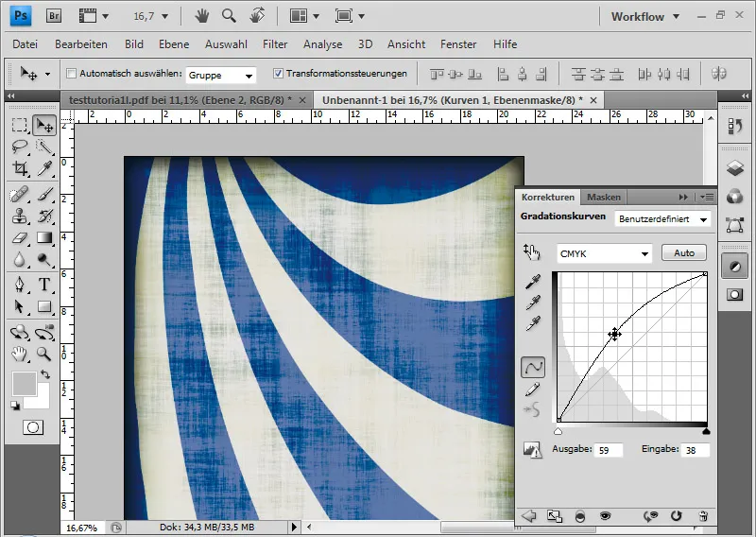Select the Magic Wand tool
This screenshot has width=756, height=537.
pos(44,147)
